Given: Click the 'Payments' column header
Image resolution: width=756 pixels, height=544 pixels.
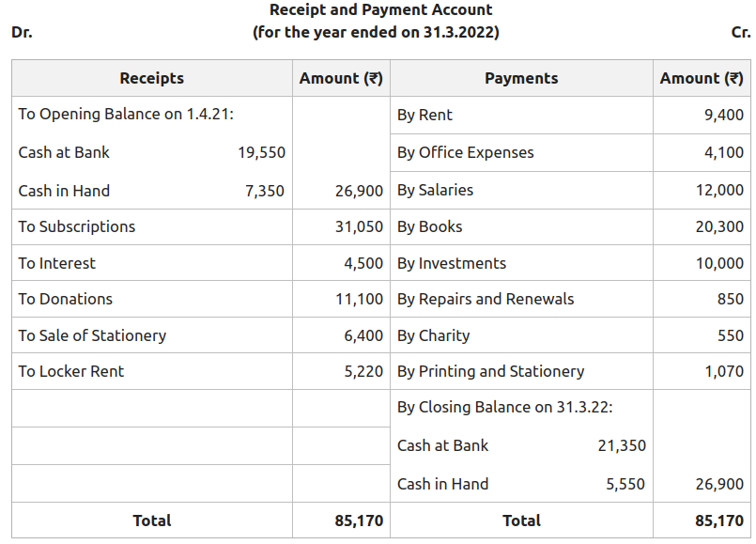Looking at the screenshot, I should (x=521, y=79).
